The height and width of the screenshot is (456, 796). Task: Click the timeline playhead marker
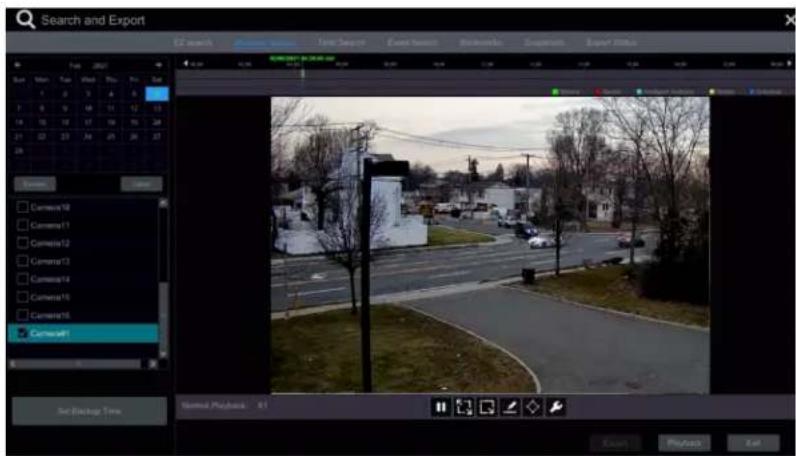coord(303,74)
